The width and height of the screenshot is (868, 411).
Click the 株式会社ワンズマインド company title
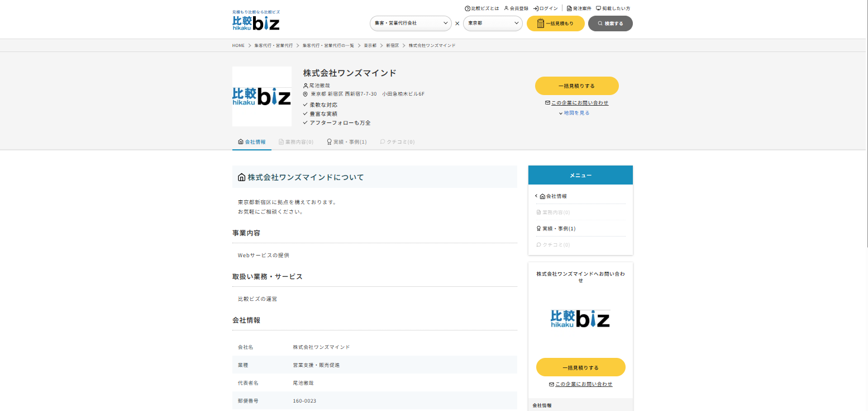350,73
